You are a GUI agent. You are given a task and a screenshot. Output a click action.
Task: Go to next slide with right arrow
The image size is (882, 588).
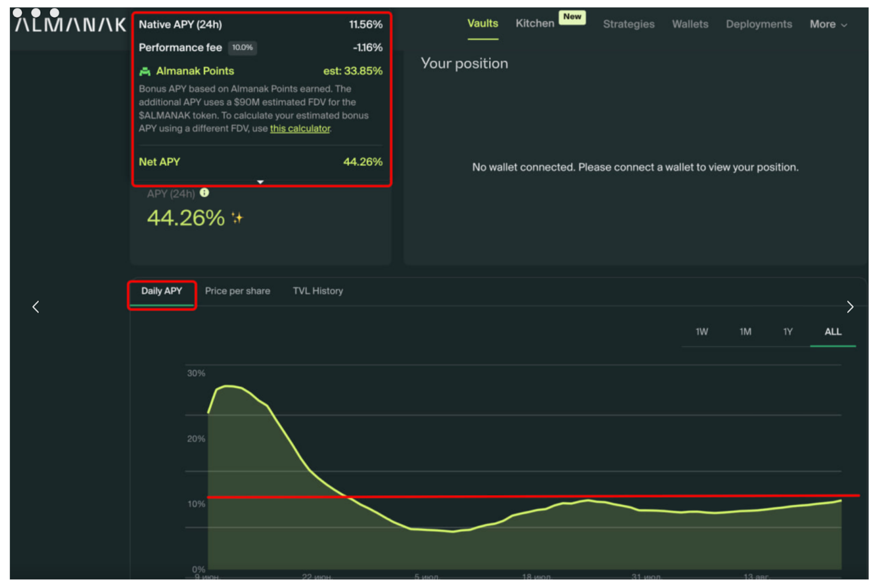[x=849, y=307]
